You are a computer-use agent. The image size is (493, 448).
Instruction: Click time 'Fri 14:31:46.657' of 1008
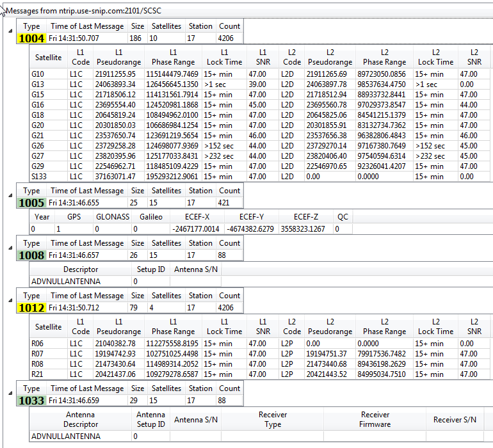point(74,255)
